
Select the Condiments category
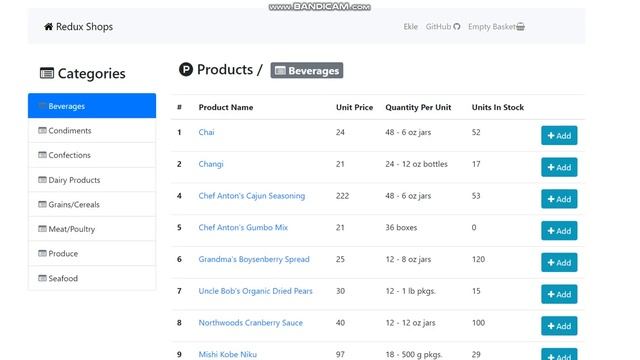(x=92, y=131)
